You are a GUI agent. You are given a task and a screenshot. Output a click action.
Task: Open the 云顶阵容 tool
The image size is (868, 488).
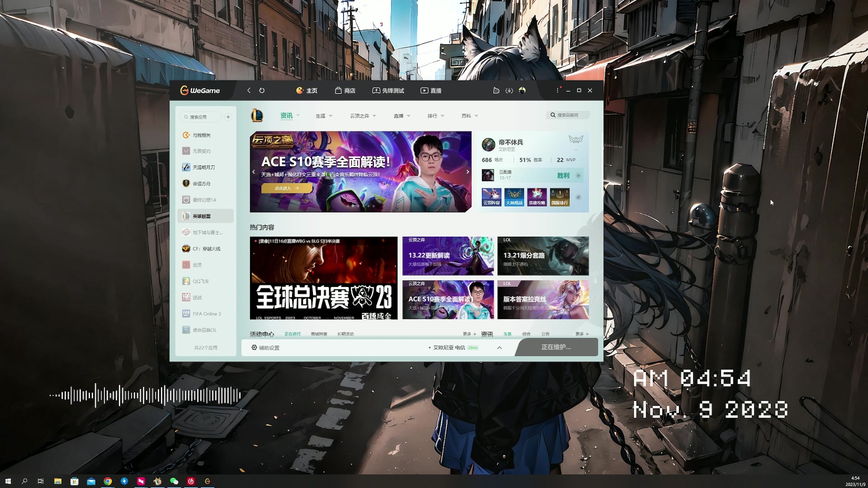click(491, 197)
